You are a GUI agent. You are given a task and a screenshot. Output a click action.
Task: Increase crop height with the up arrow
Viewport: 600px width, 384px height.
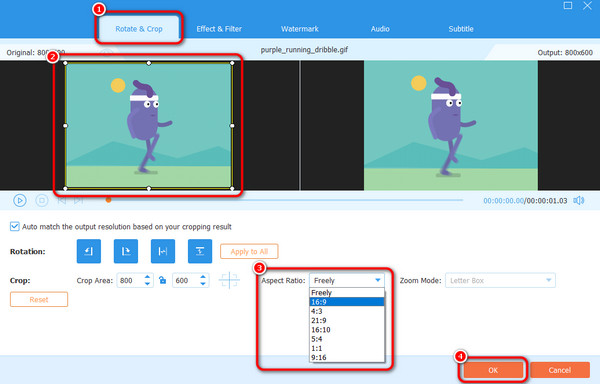click(x=203, y=277)
